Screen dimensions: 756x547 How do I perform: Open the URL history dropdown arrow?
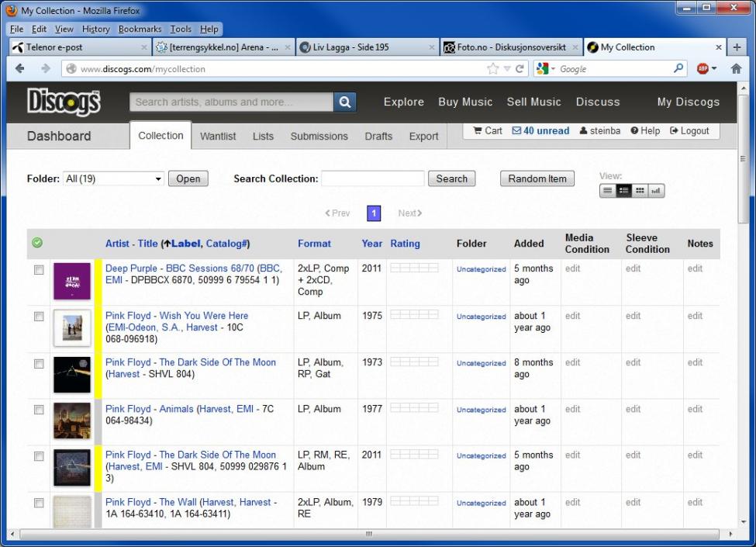(x=507, y=68)
